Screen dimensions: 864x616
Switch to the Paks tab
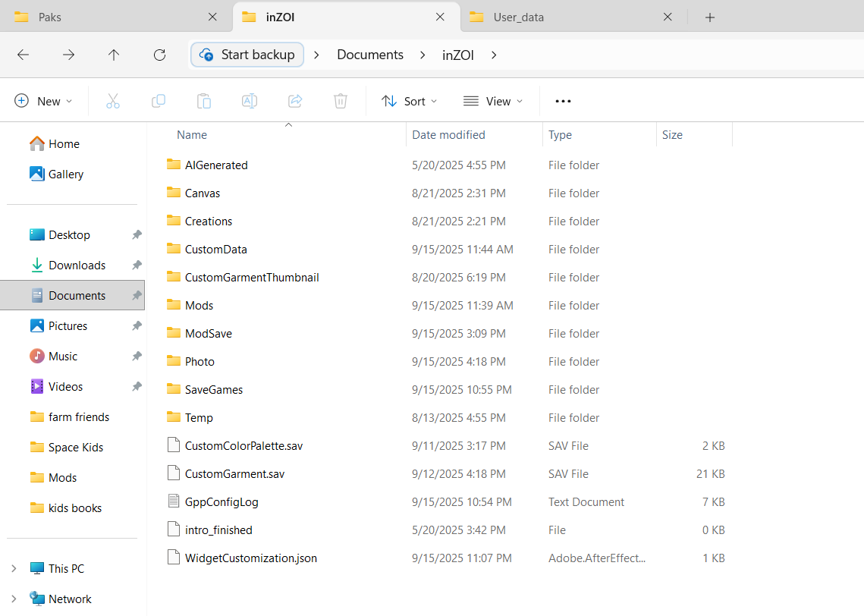[115, 17]
